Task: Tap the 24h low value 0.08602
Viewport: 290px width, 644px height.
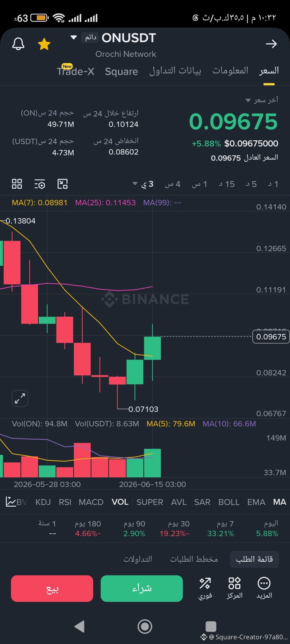Action: point(124,152)
